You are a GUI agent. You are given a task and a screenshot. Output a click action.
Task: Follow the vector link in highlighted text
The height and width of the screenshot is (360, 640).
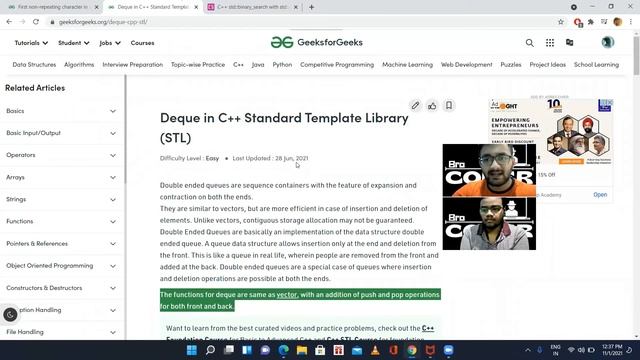pos(287,295)
